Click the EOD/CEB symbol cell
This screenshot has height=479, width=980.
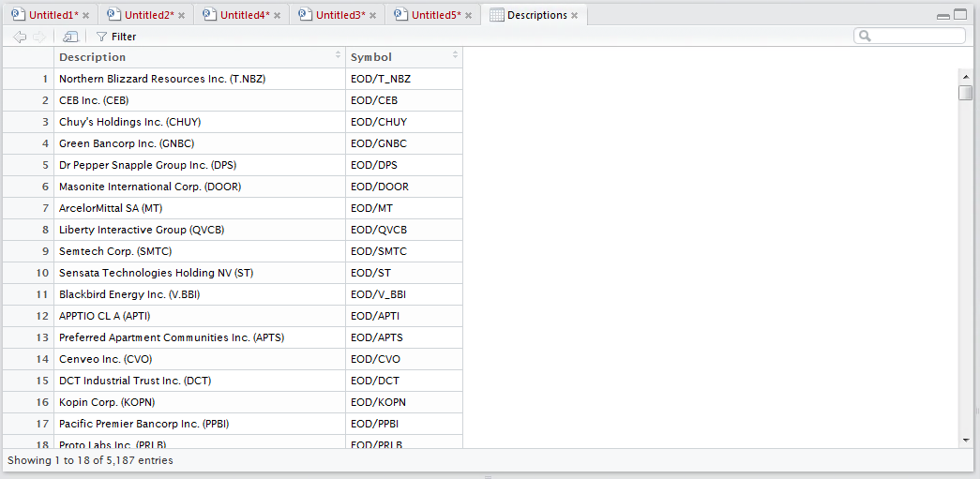point(404,100)
